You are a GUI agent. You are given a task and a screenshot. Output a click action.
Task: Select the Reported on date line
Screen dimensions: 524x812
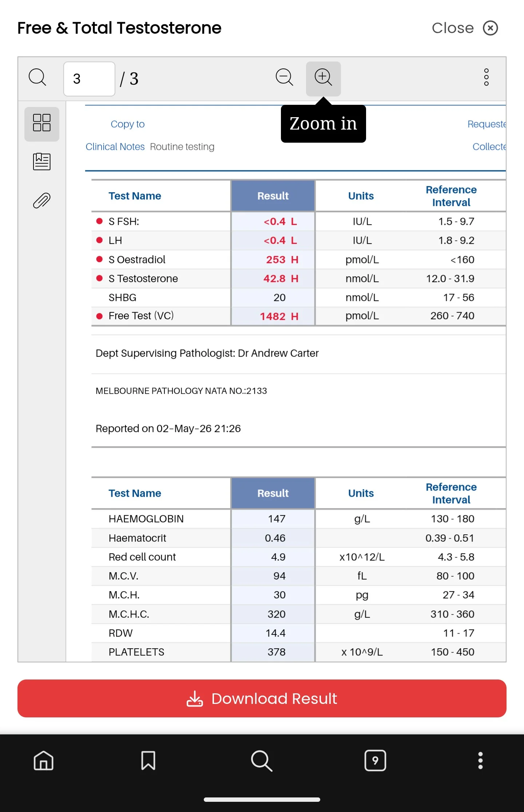[168, 429]
